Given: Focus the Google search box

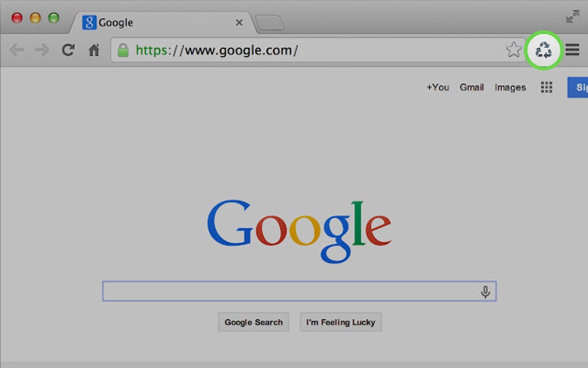Looking at the screenshot, I should pos(299,291).
